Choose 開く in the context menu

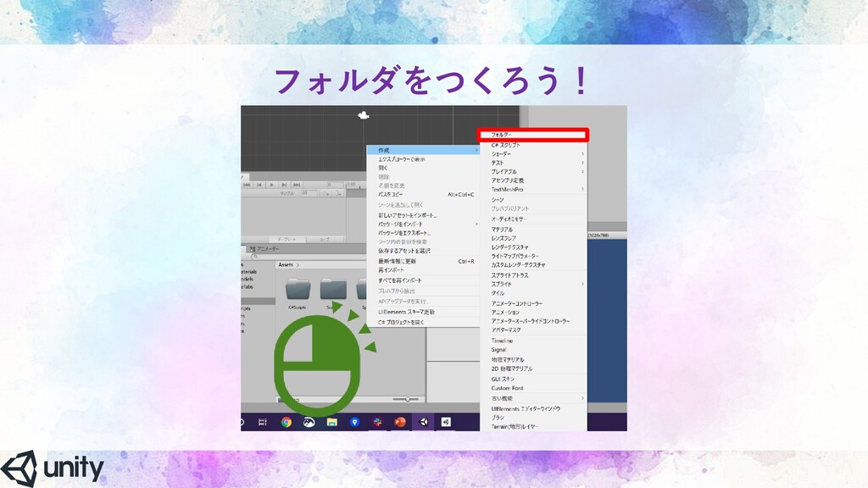point(424,168)
